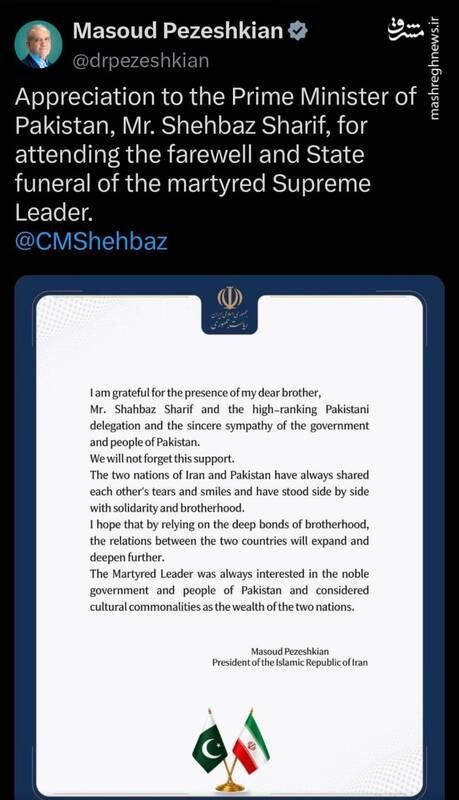Click the "Masoud Pezeshkian" signature name in the letter
Screen dimensions: 459x800
pos(290,651)
